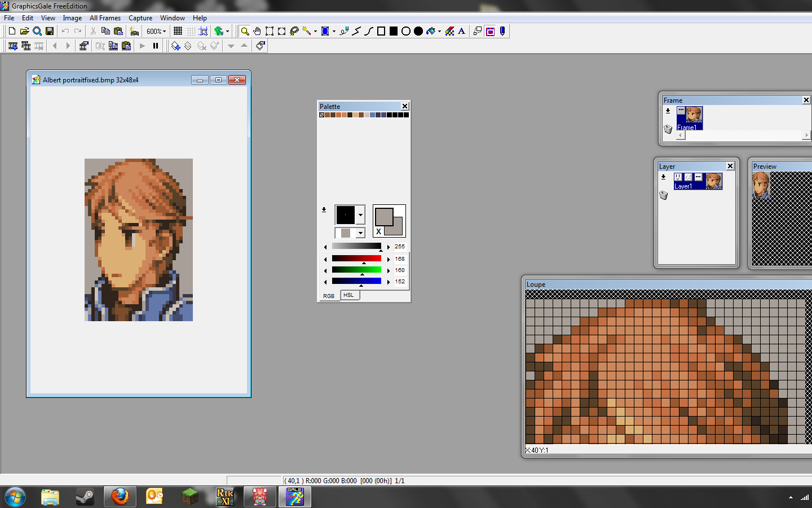Toggle pixel grid display
The height and width of the screenshot is (508, 812).
click(x=178, y=31)
